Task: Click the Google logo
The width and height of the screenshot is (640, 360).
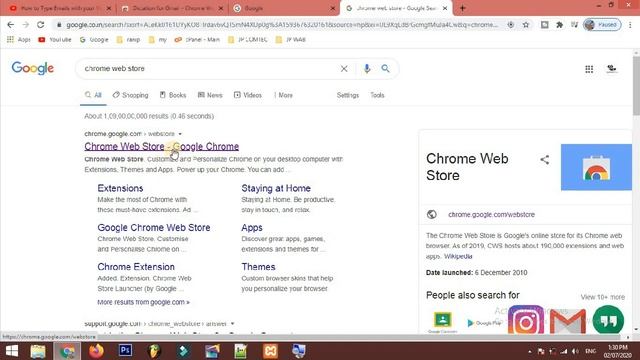Action: tap(33, 68)
